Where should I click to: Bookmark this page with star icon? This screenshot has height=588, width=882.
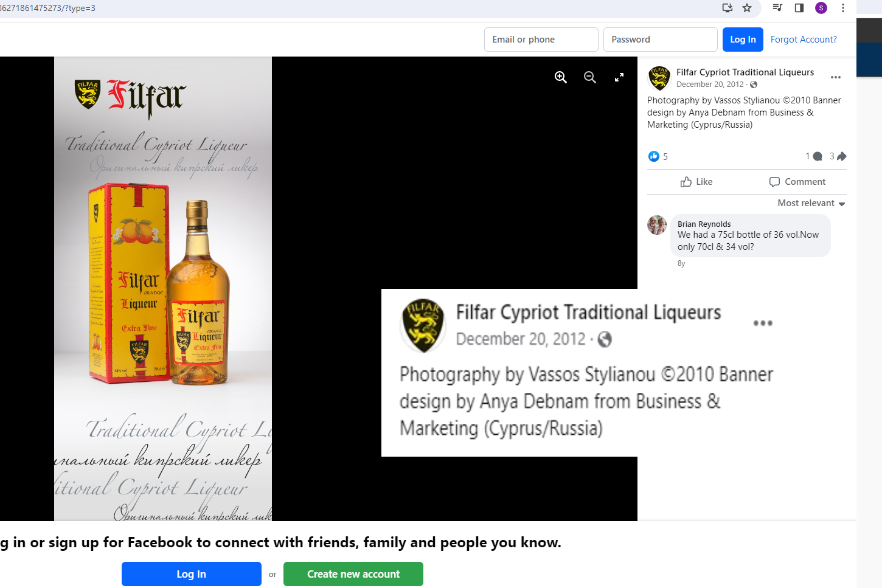tap(747, 8)
